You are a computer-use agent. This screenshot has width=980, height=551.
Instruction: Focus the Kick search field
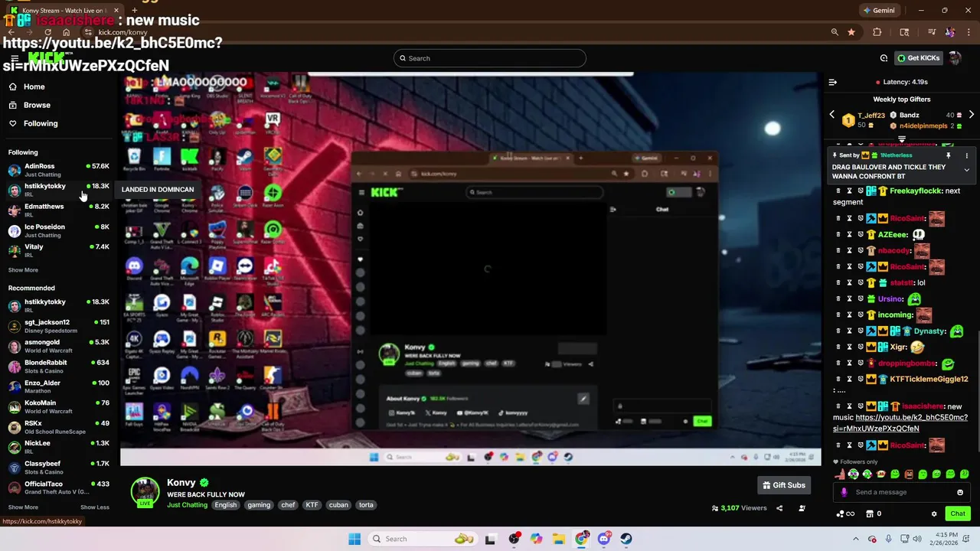click(x=490, y=58)
